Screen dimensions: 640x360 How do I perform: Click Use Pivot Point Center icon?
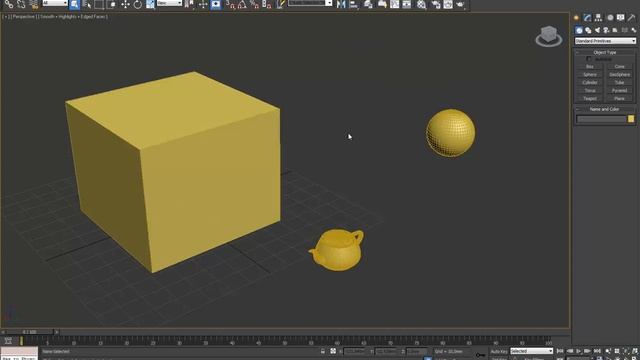coord(189,4)
